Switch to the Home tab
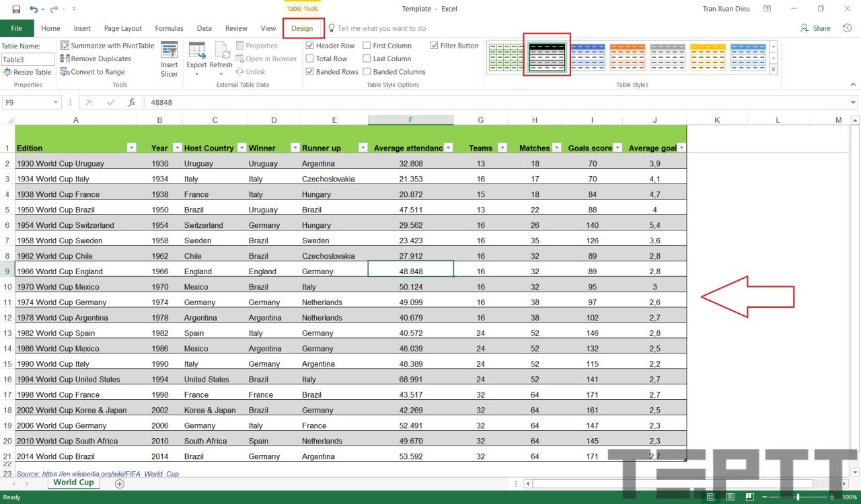This screenshot has height=504, width=861. coord(50,28)
